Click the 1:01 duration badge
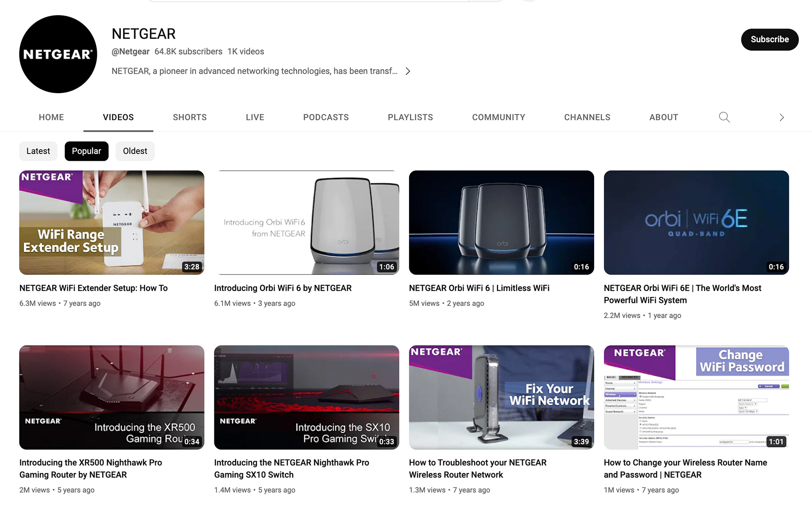The height and width of the screenshot is (507, 812). (776, 442)
